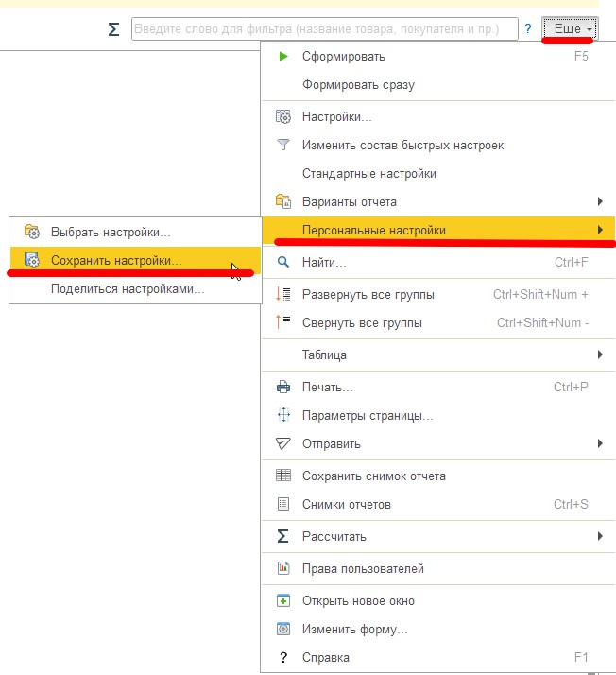Expand the Рассчитать submenu
Viewport: 616px width, 675px height.
coord(600,537)
